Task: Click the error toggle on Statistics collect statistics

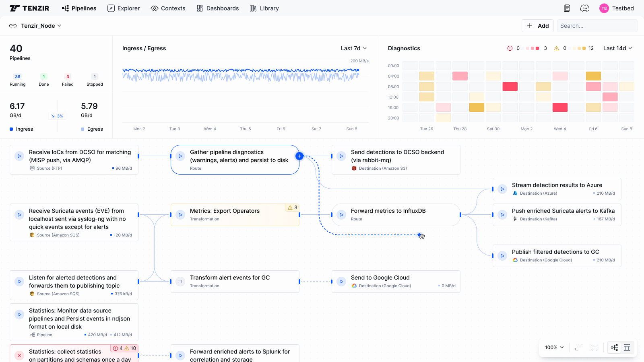Action: click(120, 348)
